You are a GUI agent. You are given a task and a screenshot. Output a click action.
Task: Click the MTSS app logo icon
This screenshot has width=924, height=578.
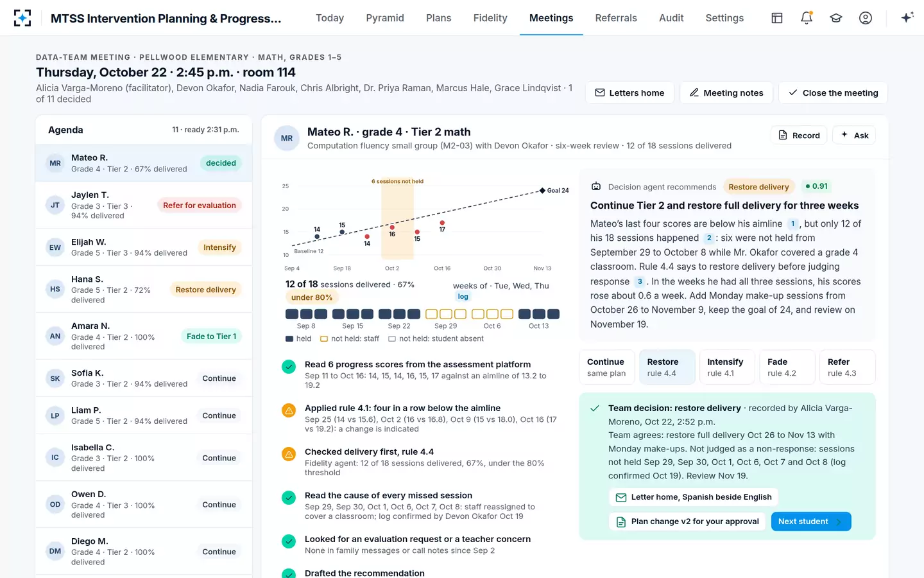(22, 18)
